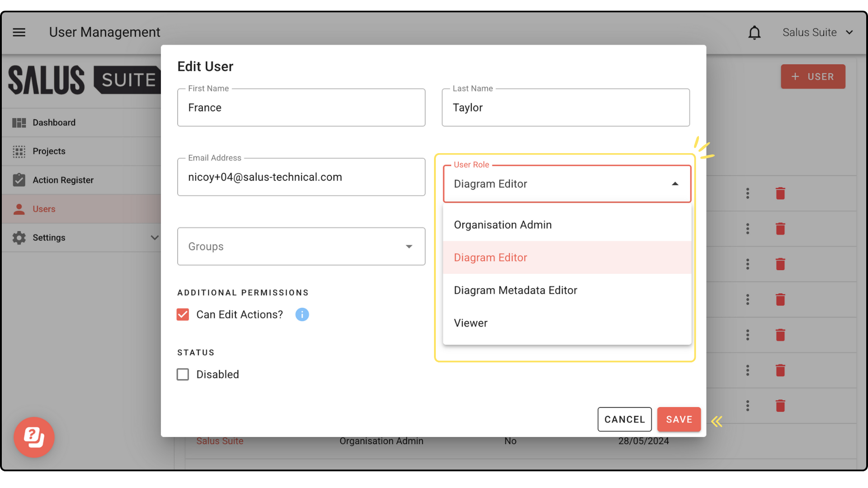
Task: Click the Settings gear icon
Action: (19, 238)
